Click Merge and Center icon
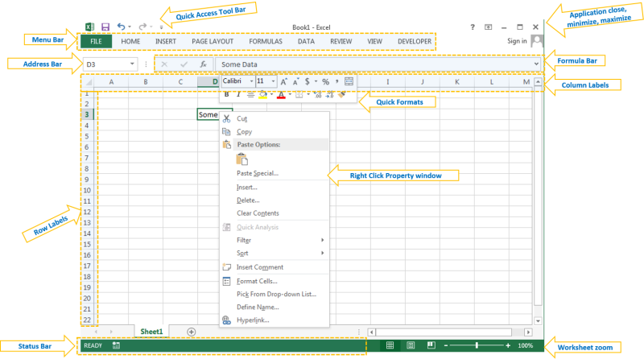 tap(349, 81)
